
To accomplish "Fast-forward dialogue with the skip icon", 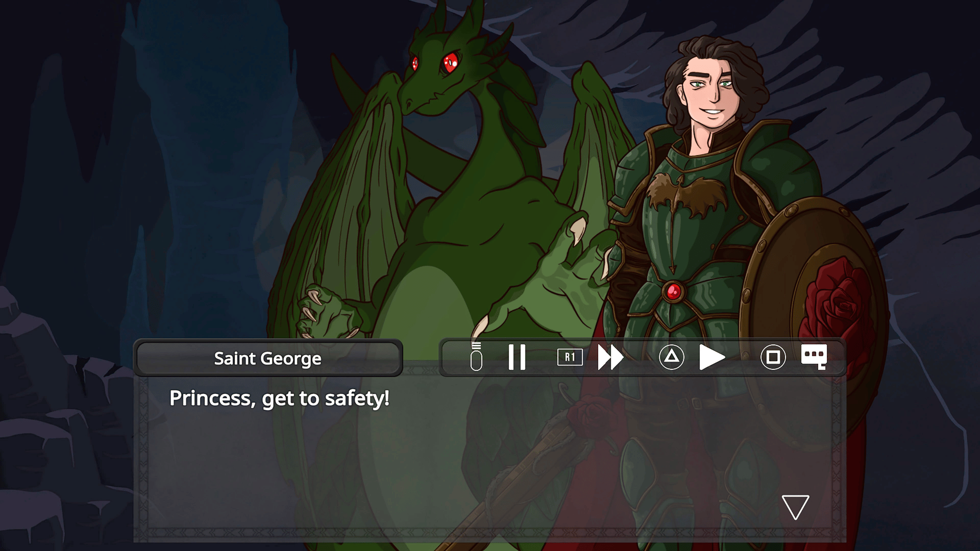I will click(610, 357).
